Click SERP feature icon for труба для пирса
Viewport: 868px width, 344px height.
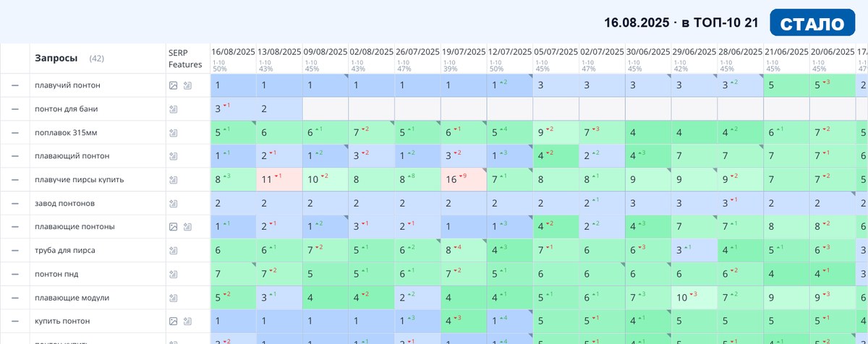173,250
